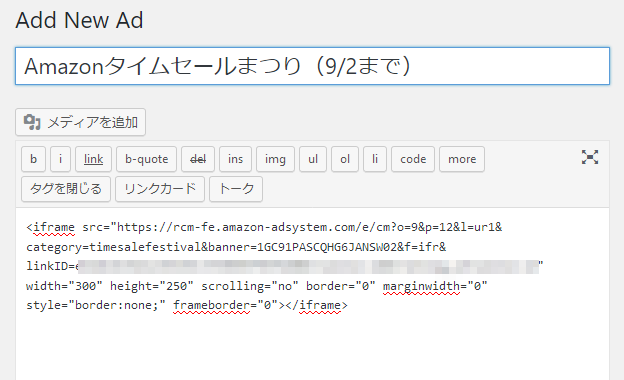624x380 pixels.
Task: Insert bold tag with b button
Action: (x=33, y=159)
